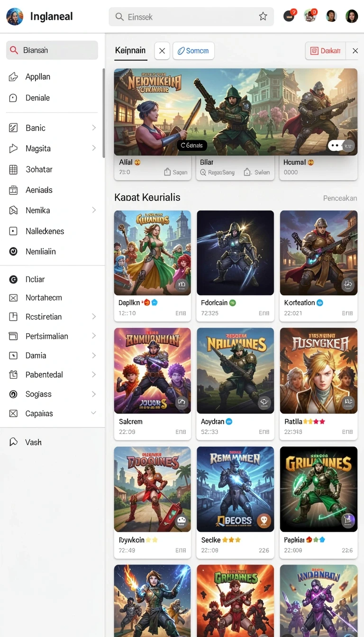This screenshot has height=637, width=364.
Task: Close the Keipnain tab with X
Action: (162, 51)
